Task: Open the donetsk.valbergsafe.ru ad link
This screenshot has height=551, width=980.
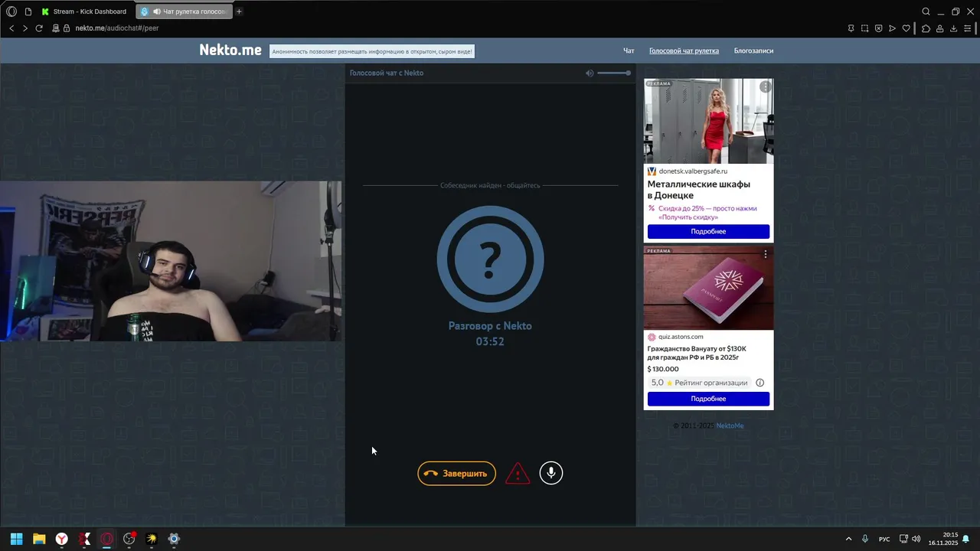Action: click(693, 171)
